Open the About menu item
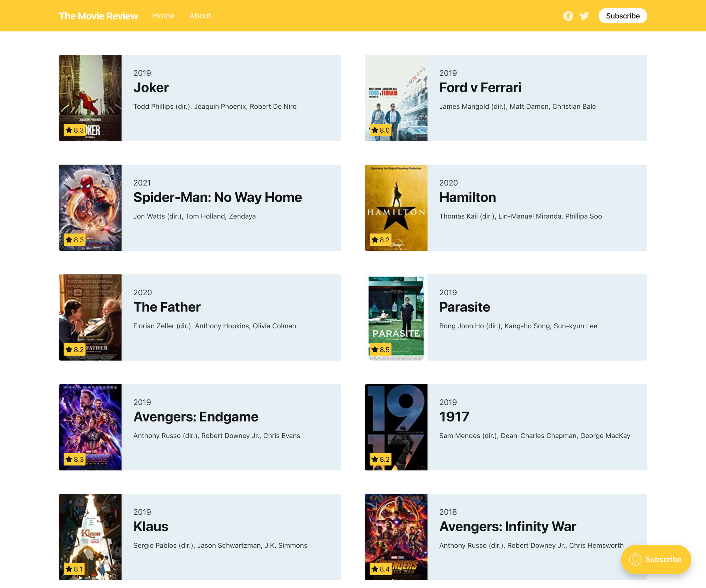This screenshot has height=588, width=706. click(x=200, y=16)
